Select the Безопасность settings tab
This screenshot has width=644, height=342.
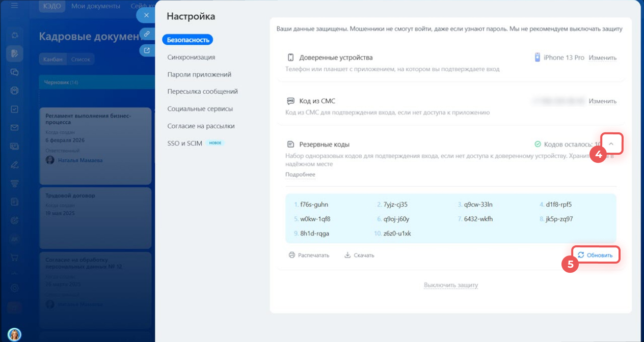[187, 40]
